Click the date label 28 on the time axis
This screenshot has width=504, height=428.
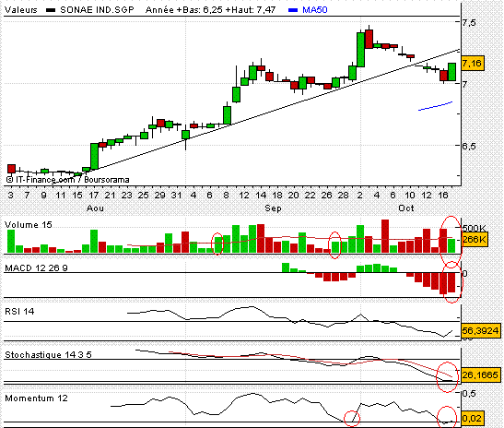pos(343,195)
